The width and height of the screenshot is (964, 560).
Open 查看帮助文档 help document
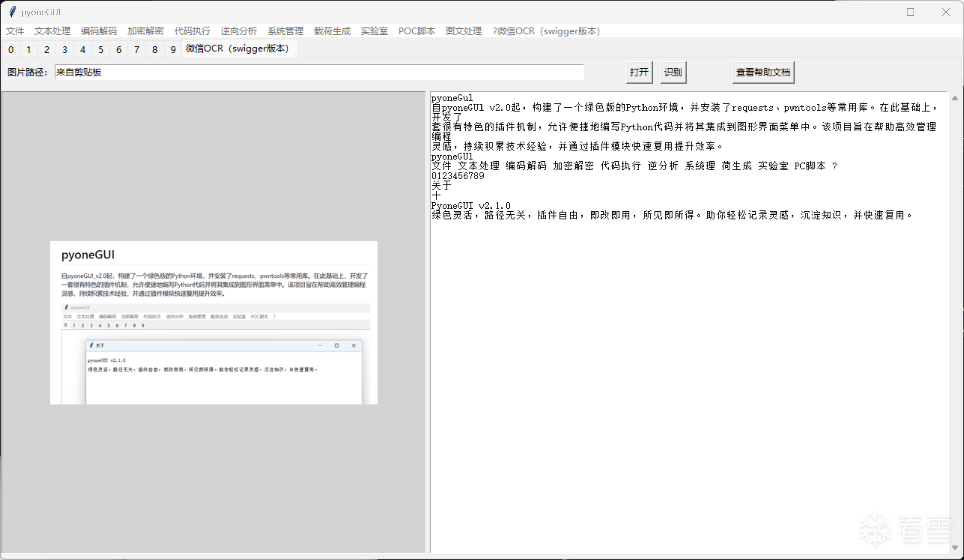pyautogui.click(x=763, y=72)
